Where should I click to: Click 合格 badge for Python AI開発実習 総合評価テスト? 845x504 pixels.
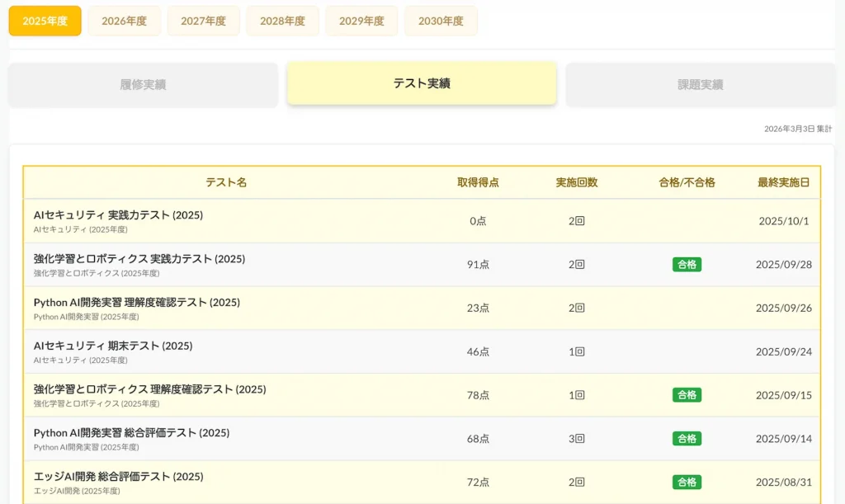[x=687, y=439]
